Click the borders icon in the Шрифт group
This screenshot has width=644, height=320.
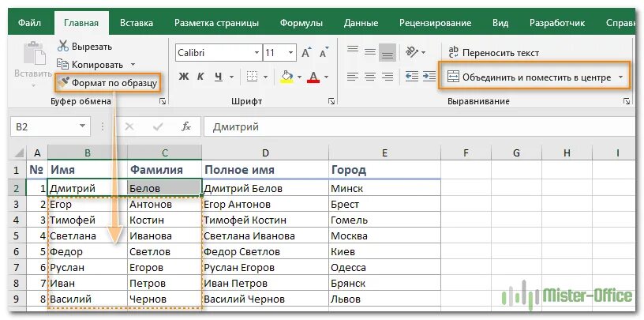pos(252,77)
